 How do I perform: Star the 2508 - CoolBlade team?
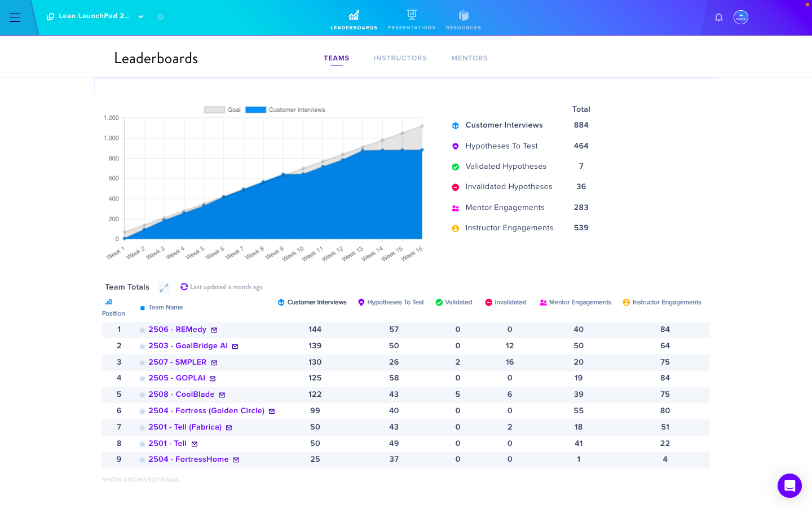pyautogui.click(x=143, y=395)
